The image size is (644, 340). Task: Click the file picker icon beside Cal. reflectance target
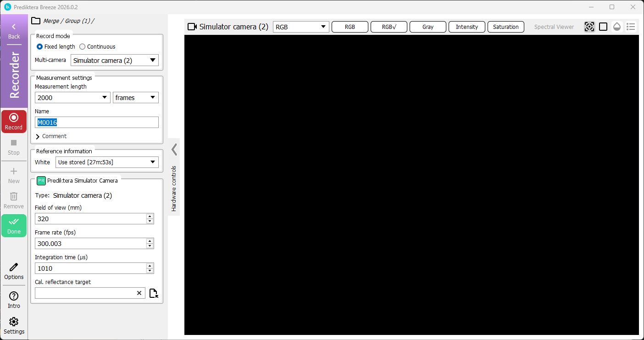[153, 293]
